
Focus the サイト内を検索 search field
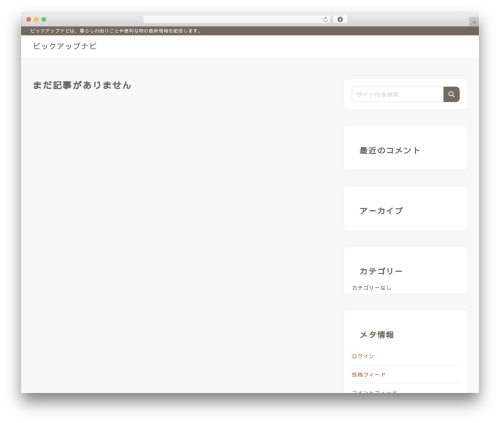[397, 94]
